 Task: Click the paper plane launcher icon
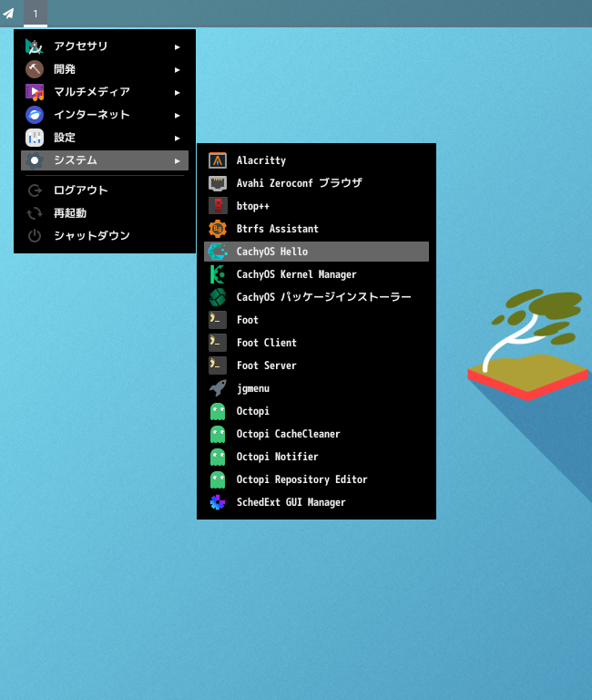pyautogui.click(x=9, y=14)
